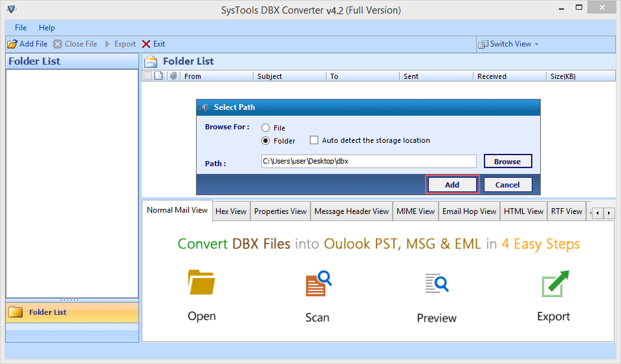The width and height of the screenshot is (621, 364).
Task: Toggle the select-all checkbox in mail list header
Action: click(147, 76)
